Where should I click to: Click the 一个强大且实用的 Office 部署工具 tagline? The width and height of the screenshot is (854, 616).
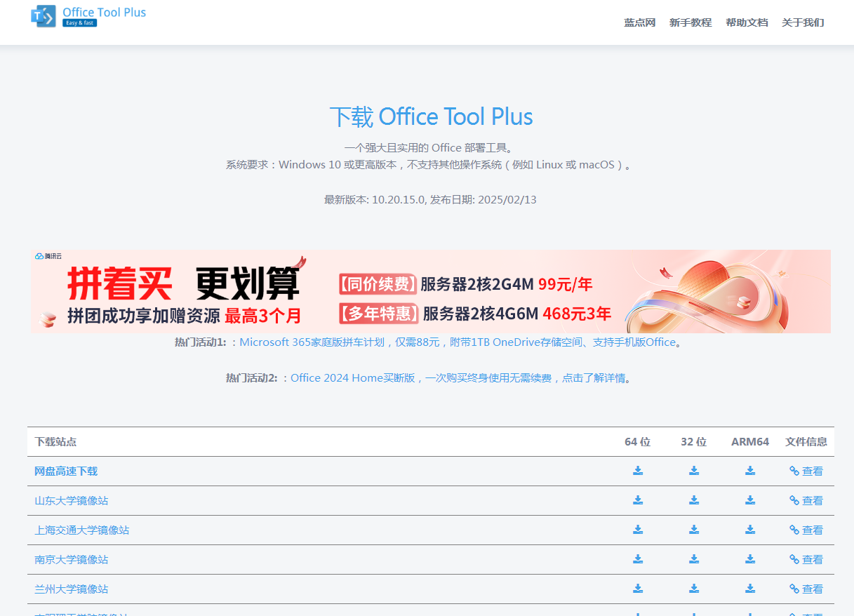pyautogui.click(x=430, y=148)
